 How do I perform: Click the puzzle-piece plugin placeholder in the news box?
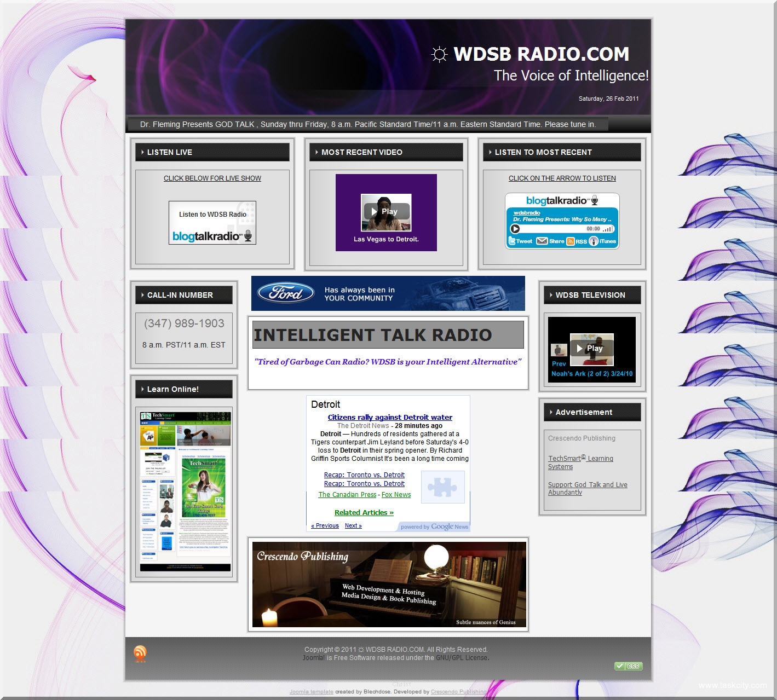(443, 487)
